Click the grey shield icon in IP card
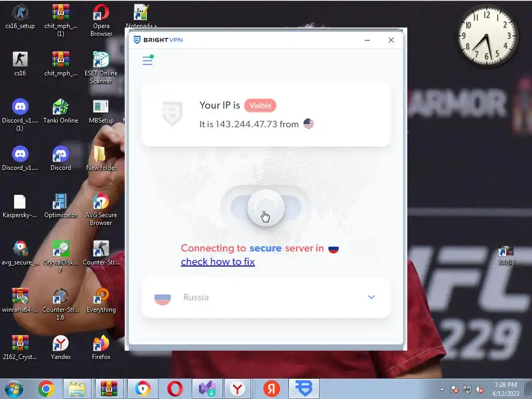532x399 pixels. pos(172,114)
